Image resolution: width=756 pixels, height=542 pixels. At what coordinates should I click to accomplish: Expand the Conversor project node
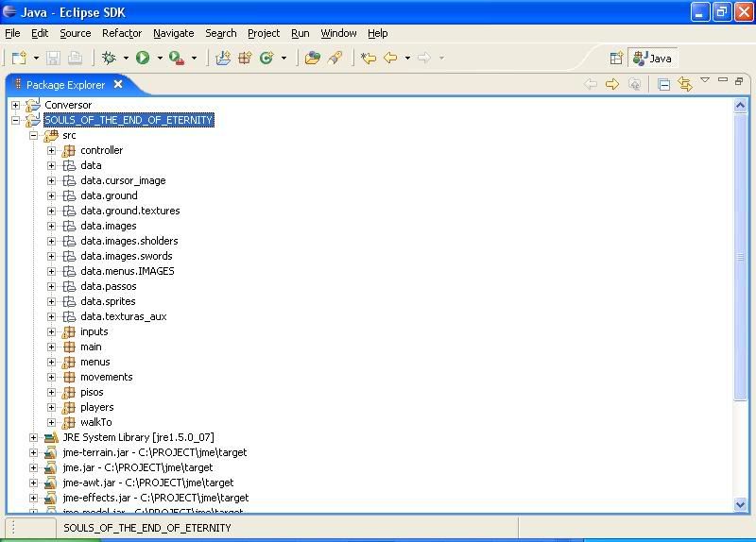click(15, 105)
